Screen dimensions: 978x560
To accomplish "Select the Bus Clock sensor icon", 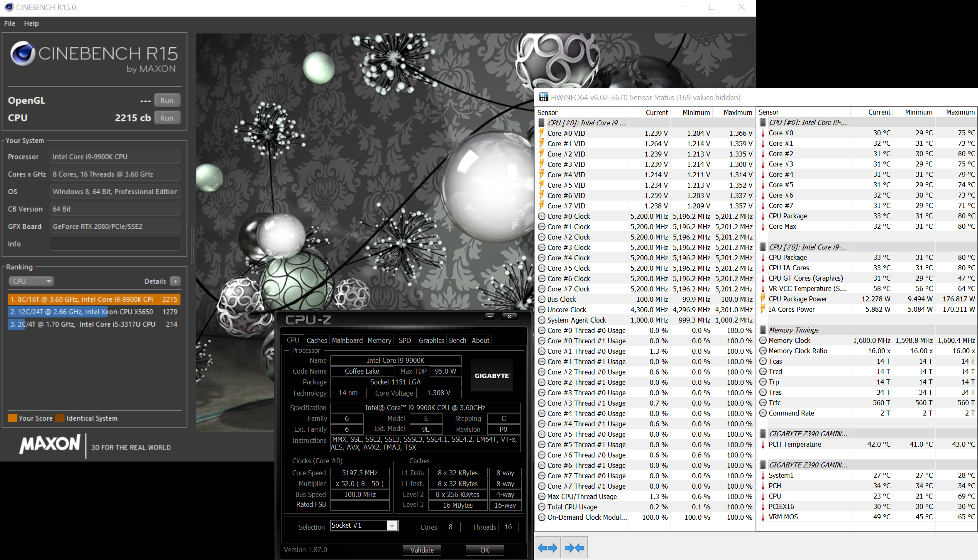I will (542, 299).
